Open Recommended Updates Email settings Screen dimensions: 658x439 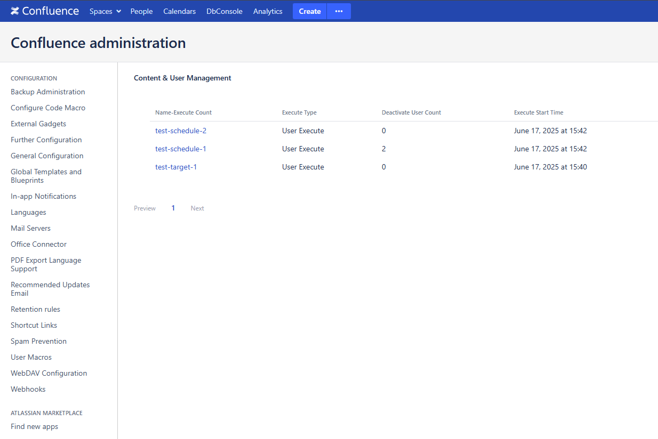(50, 289)
